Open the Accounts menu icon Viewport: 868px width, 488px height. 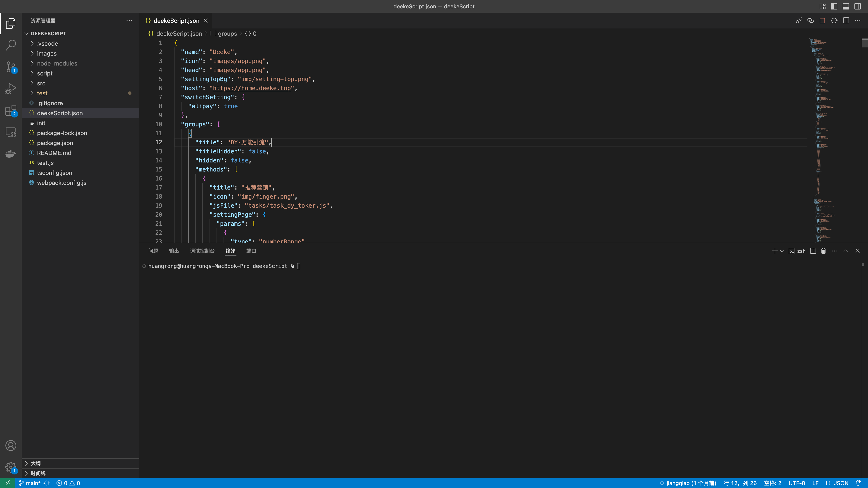coord(11,446)
